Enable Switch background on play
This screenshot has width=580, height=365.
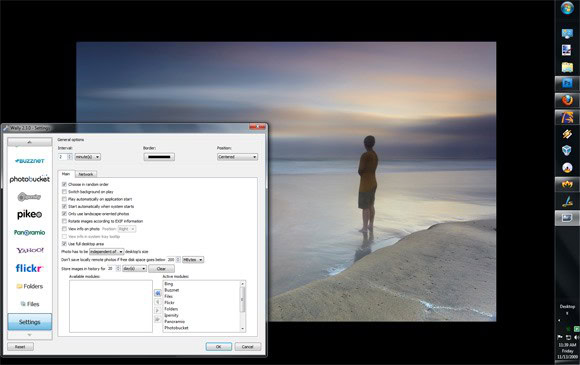coord(64,192)
